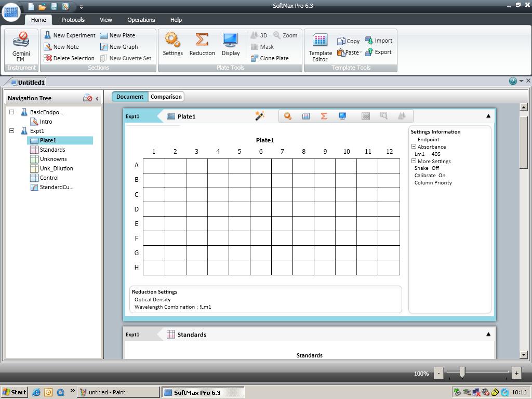Click Import template
Screen dimensions: 532x399
379,41
